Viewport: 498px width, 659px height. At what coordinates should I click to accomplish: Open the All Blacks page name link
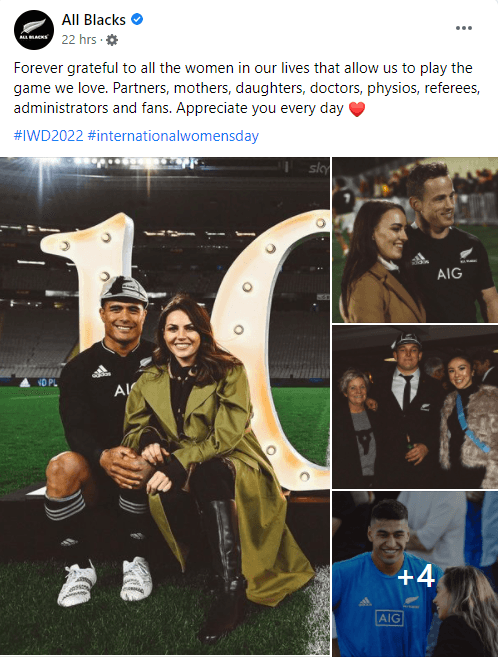93,20
